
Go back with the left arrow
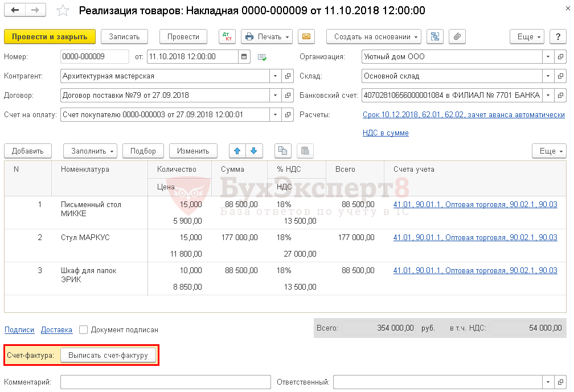(15, 11)
